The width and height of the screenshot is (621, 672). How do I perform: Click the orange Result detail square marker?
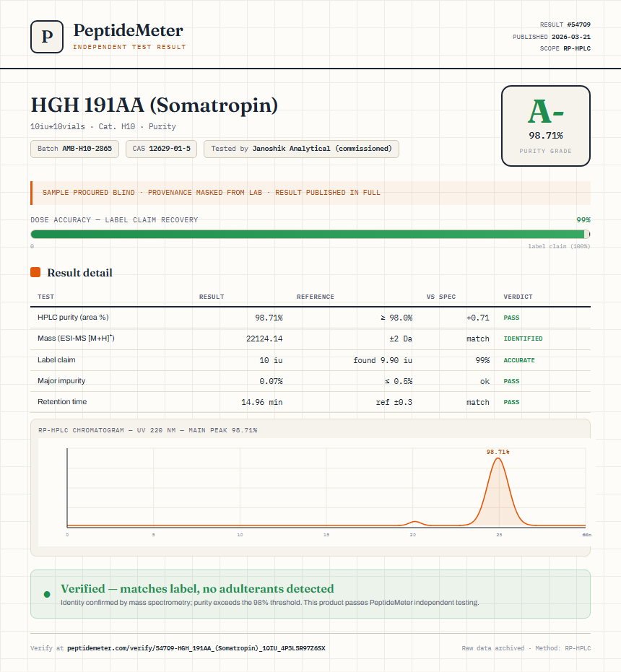35,272
